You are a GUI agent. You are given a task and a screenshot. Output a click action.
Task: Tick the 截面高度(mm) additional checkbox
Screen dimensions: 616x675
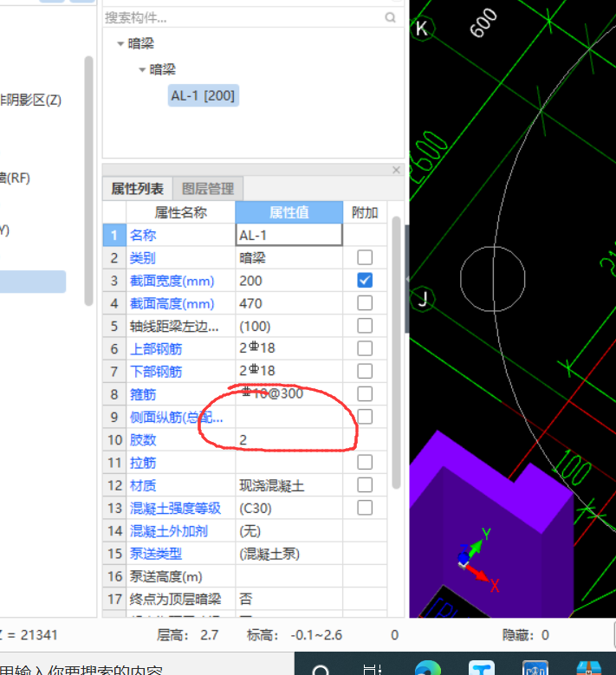click(365, 303)
